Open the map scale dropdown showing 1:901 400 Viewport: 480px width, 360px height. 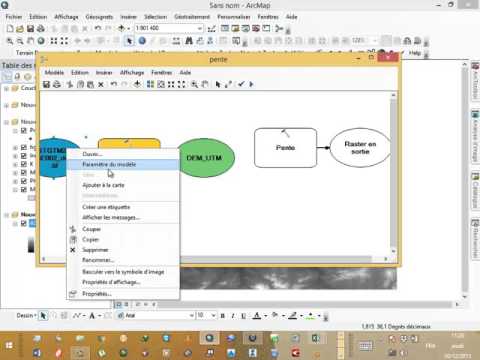point(199,29)
